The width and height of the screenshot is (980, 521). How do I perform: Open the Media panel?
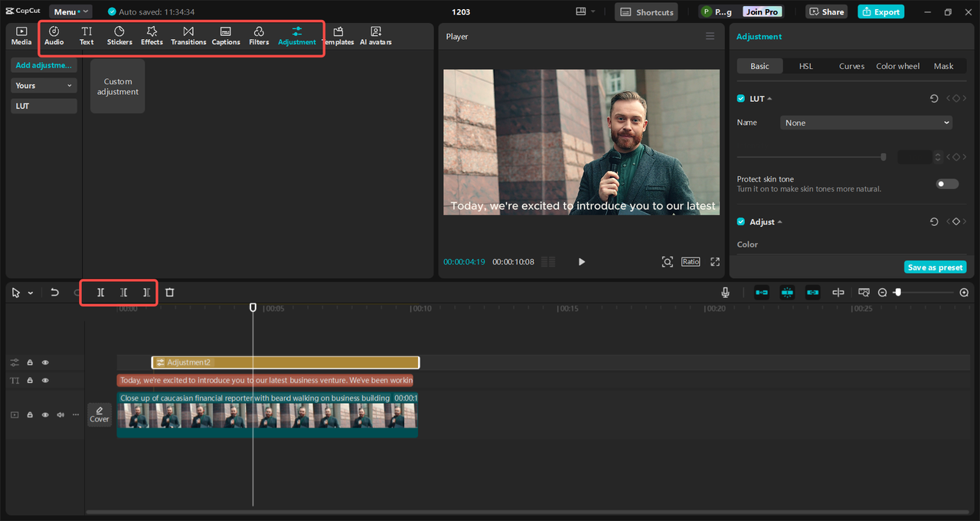(21, 36)
